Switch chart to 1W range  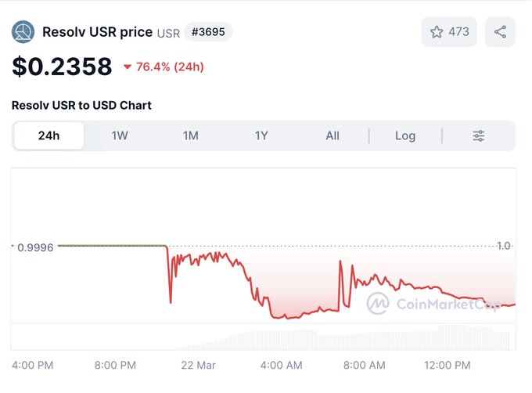click(120, 135)
